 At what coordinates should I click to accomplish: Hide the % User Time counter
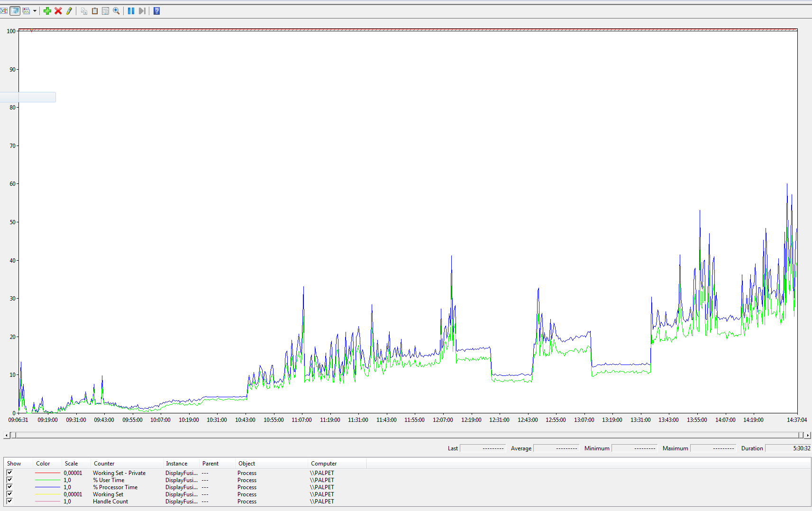(x=9, y=480)
